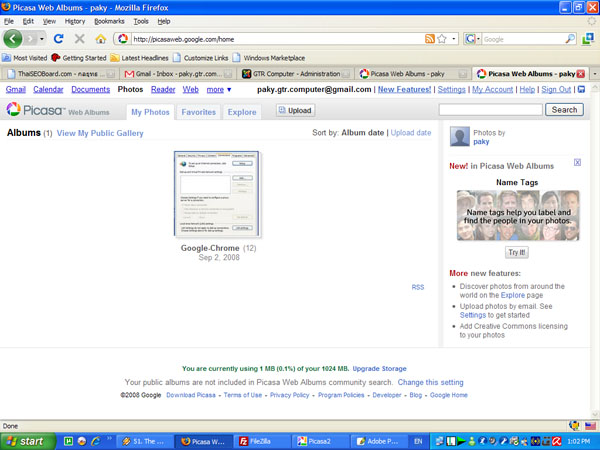Click the paky profile avatar picture
This screenshot has width=600, height=450.
(x=460, y=137)
